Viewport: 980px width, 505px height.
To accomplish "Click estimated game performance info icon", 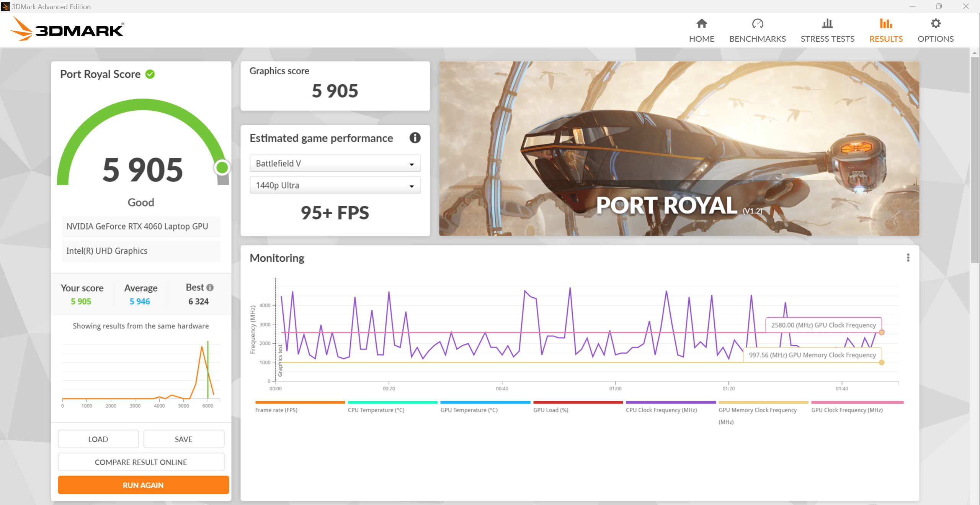I will coord(415,138).
